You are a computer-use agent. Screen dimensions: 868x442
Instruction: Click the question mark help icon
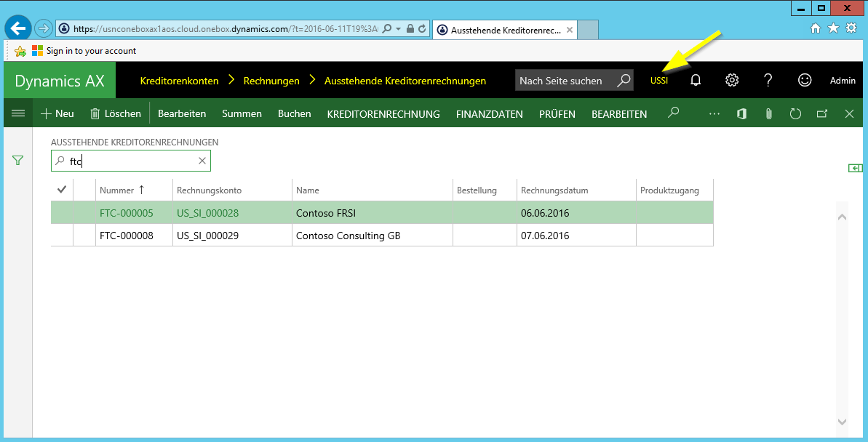pos(768,81)
